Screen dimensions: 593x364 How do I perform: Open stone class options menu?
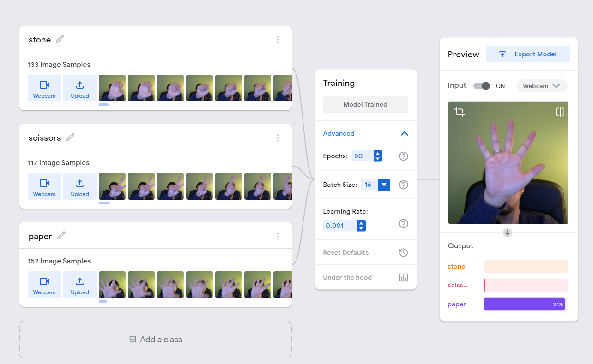tap(278, 40)
